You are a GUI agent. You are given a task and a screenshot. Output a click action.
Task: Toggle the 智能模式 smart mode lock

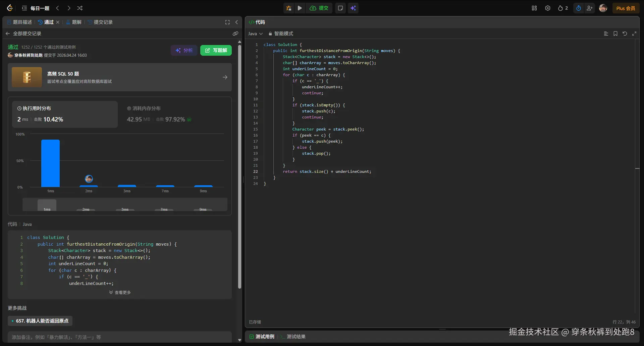click(280, 34)
